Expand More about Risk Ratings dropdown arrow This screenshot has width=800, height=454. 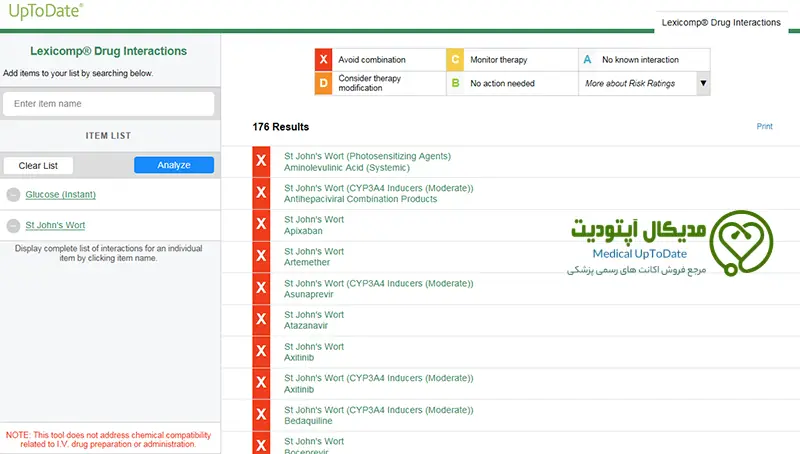(x=703, y=83)
